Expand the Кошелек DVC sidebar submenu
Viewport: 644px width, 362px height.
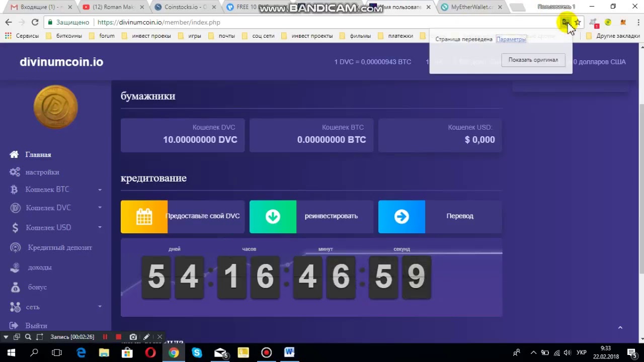(x=100, y=208)
